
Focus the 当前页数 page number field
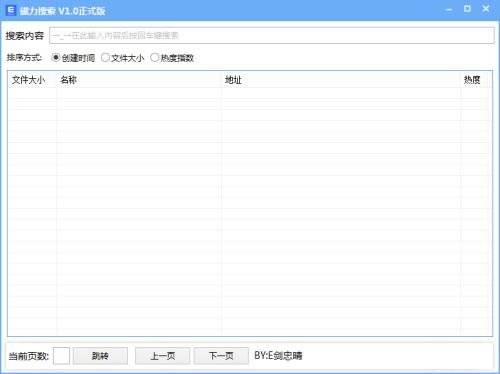point(61,356)
